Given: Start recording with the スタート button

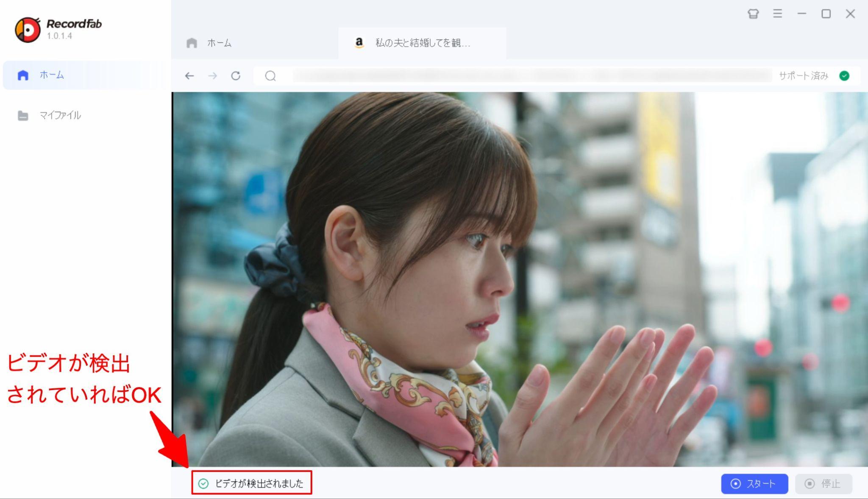Looking at the screenshot, I should 754,484.
